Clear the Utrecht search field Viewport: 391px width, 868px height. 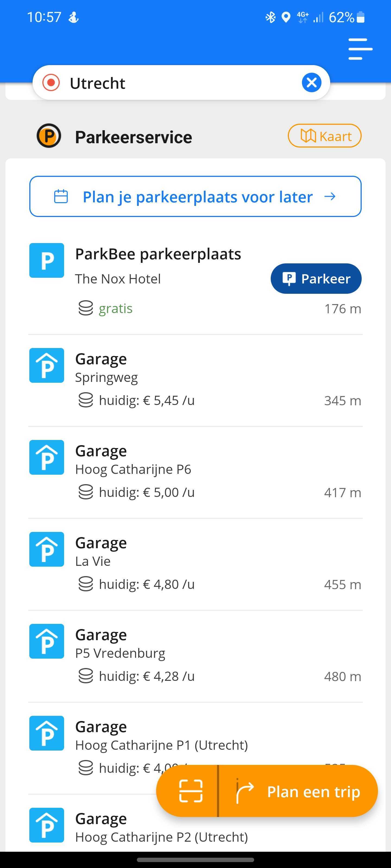click(311, 82)
